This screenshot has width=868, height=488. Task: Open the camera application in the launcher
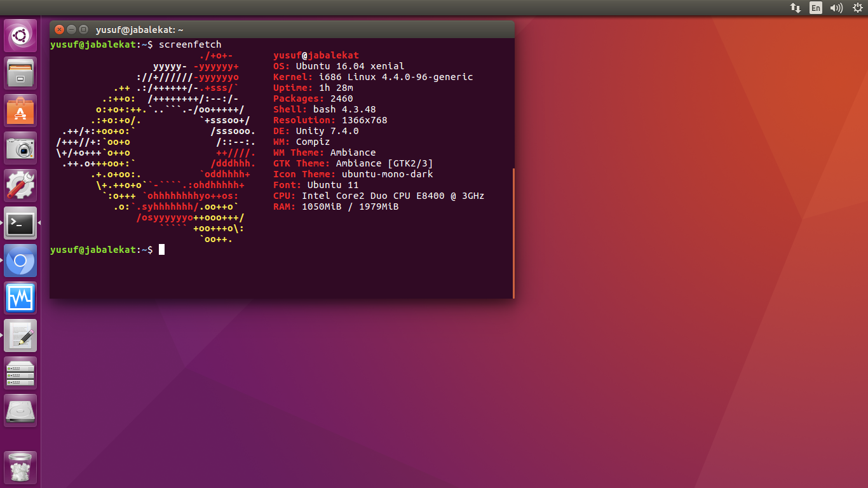(20, 147)
